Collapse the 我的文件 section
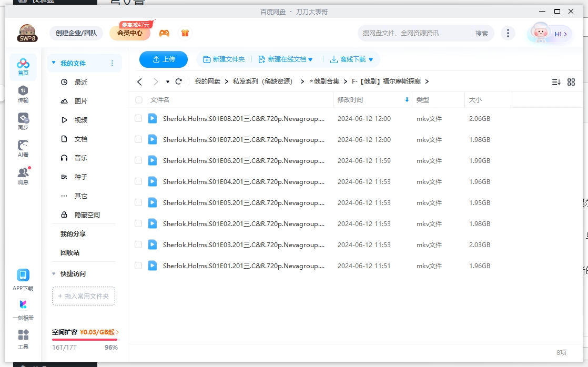Viewport: 588px width, 367px height. 53,62
